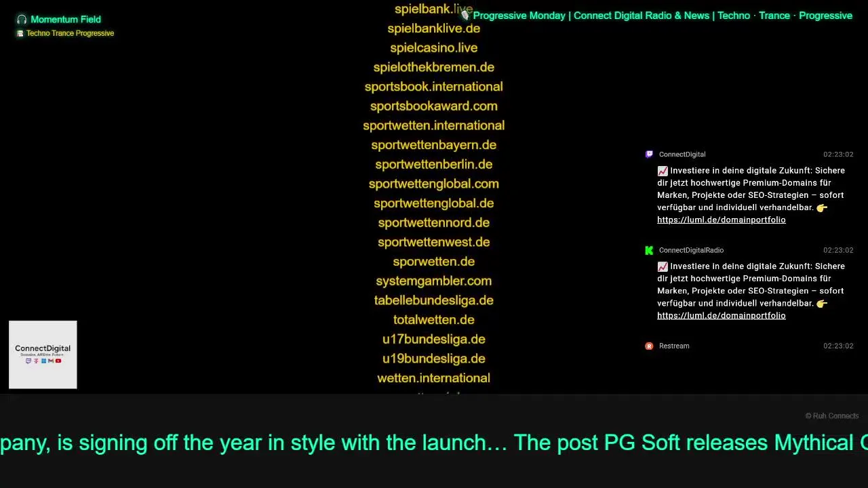
Task: Click the ConnectDigitalRadio chat username
Action: [x=691, y=250]
